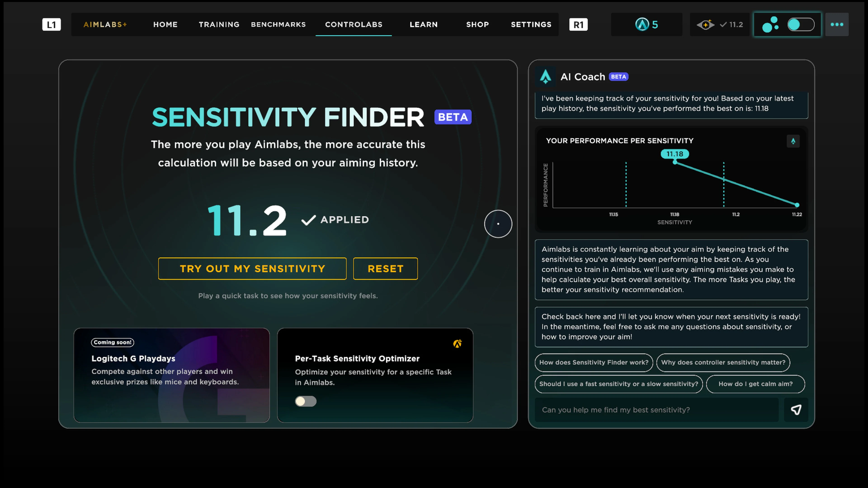Screen dimensions: 868x488
Task: Open the Aimlabs currency counter showing 5
Action: coord(646,24)
